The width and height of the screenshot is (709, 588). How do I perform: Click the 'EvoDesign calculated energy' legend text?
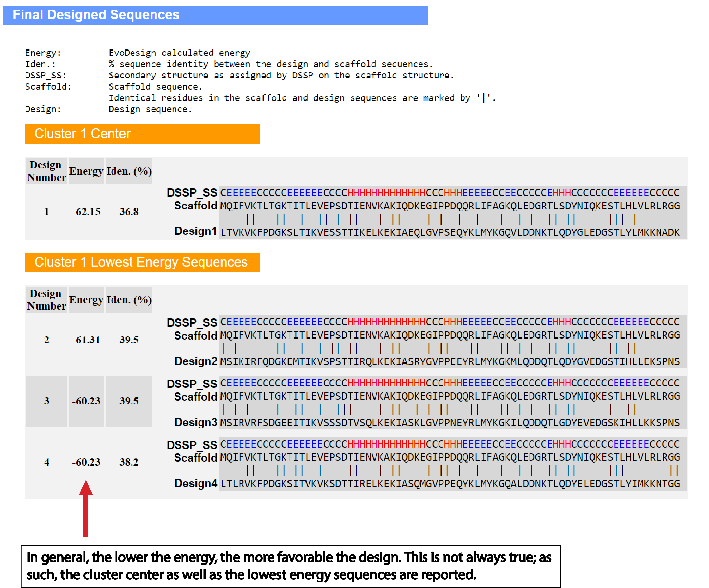tap(179, 53)
